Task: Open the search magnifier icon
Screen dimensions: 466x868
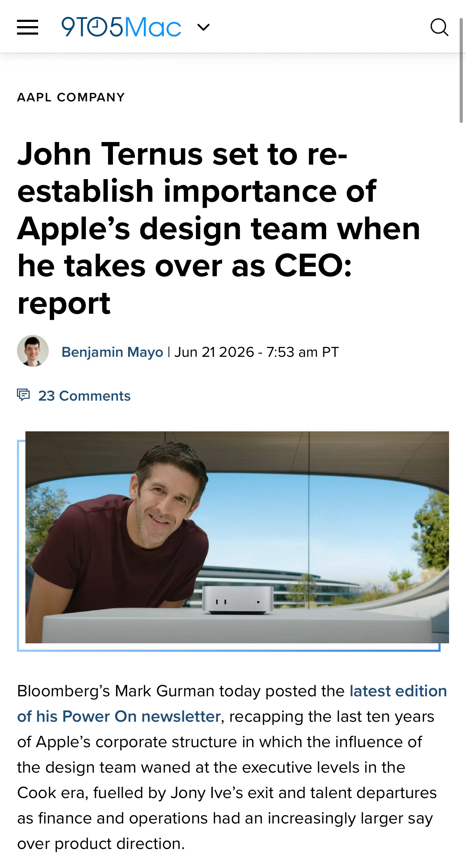Action: [439, 27]
